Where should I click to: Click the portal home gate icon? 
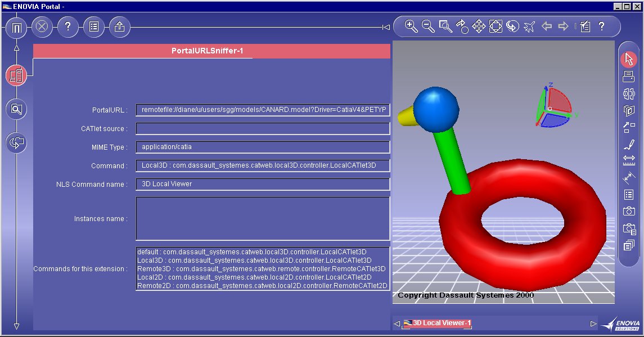[16, 28]
